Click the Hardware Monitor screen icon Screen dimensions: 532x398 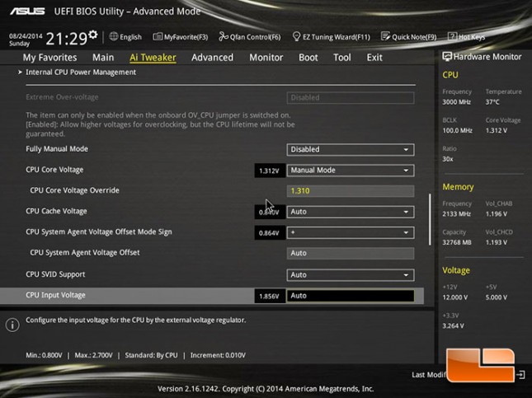point(447,57)
